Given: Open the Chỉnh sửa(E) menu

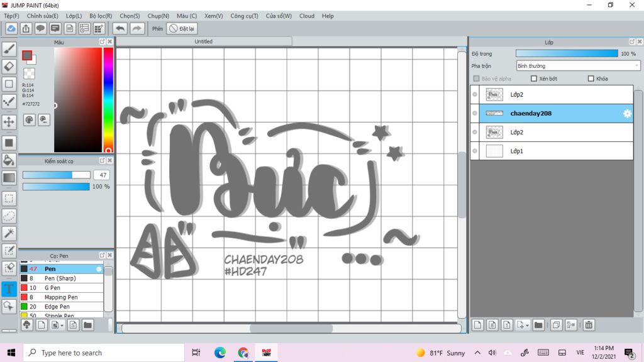Looking at the screenshot, I should pos(43,16).
